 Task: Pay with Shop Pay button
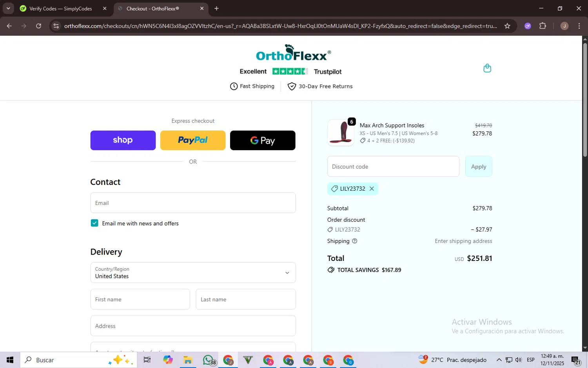[123, 140]
